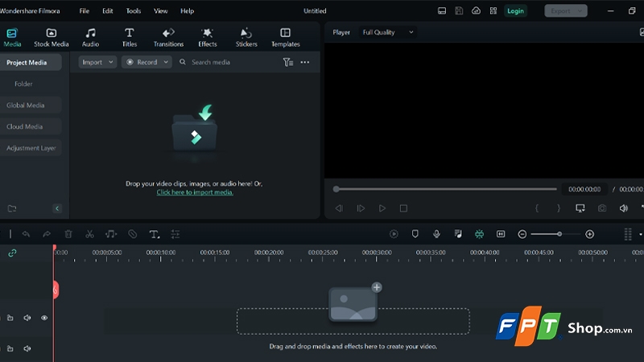Click the voiceover microphone icon
The image size is (644, 362).
tap(436, 234)
